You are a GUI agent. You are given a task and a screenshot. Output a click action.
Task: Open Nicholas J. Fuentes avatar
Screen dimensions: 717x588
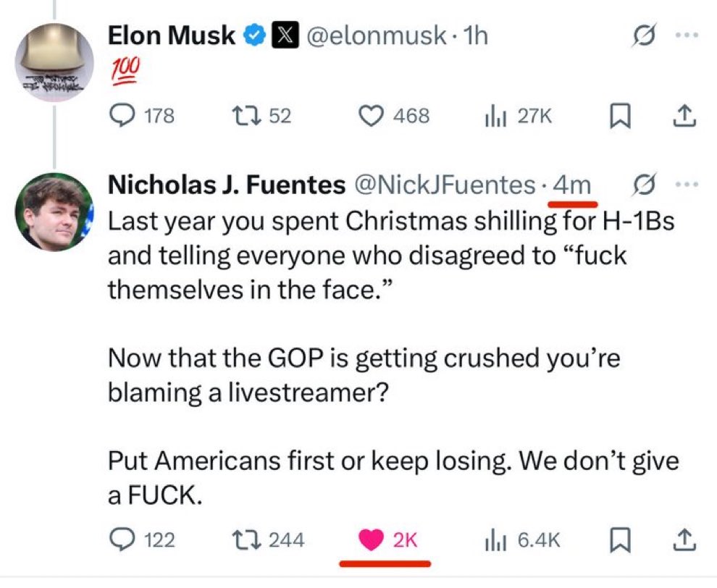coord(55,211)
